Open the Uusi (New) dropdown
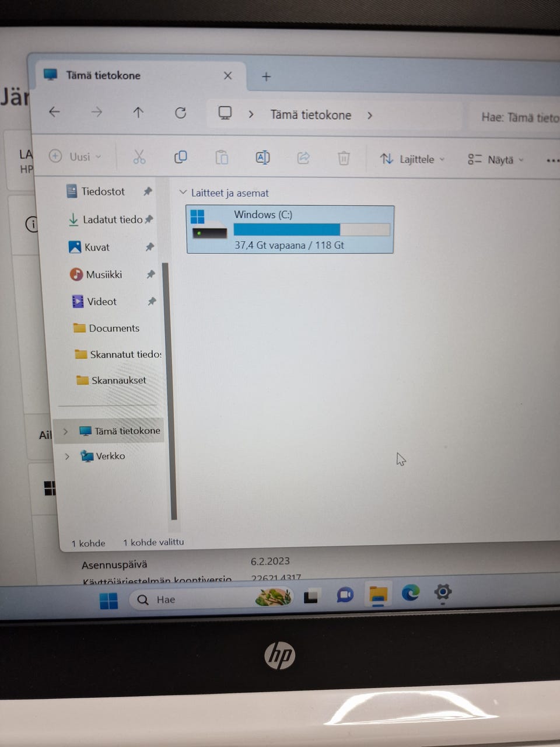The height and width of the screenshot is (747, 560). pyautogui.click(x=75, y=156)
